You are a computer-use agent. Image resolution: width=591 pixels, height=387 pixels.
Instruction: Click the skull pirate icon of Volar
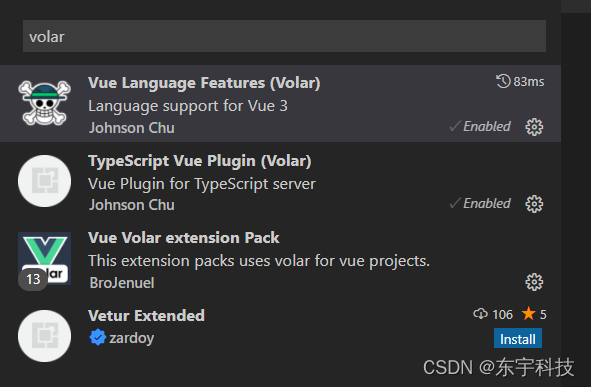[x=44, y=103]
